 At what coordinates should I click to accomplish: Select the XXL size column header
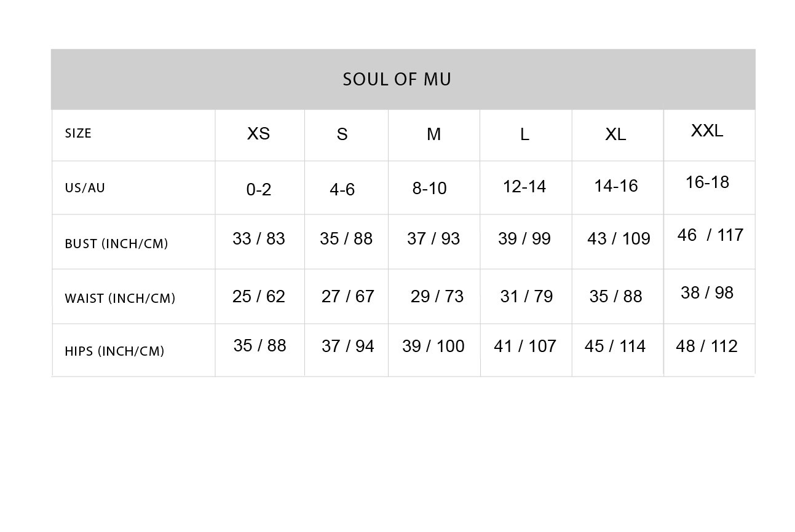[707, 130]
